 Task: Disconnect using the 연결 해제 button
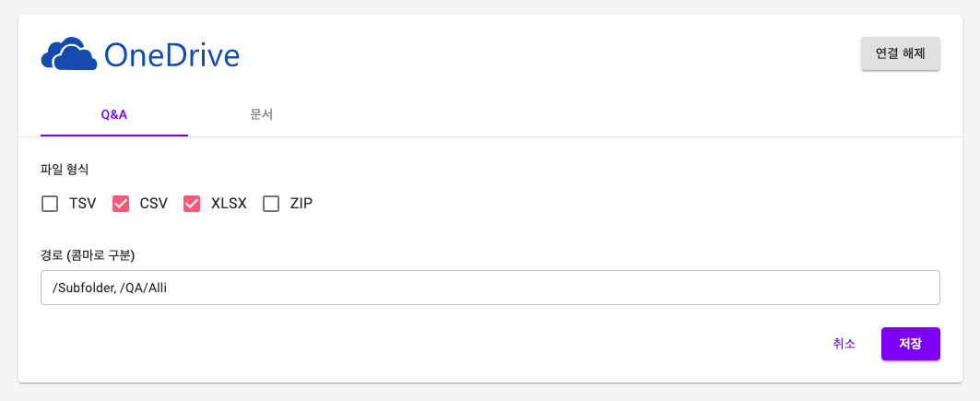click(900, 53)
